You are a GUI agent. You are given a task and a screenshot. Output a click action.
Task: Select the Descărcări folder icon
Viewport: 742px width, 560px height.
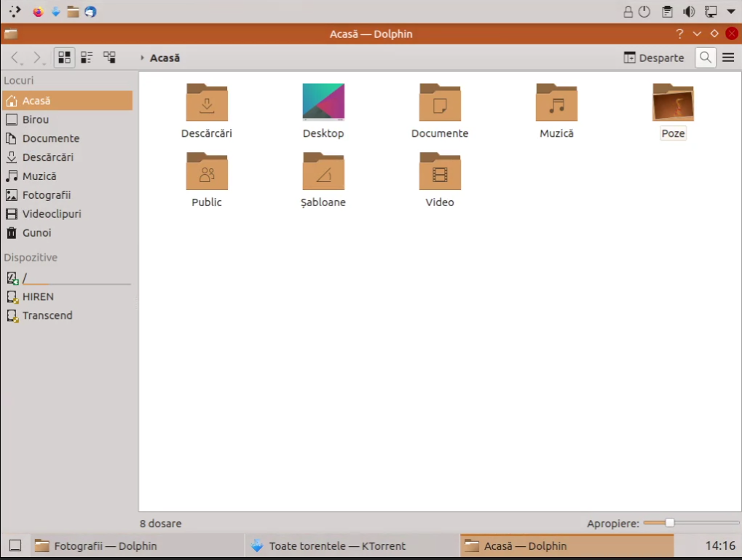[207, 102]
